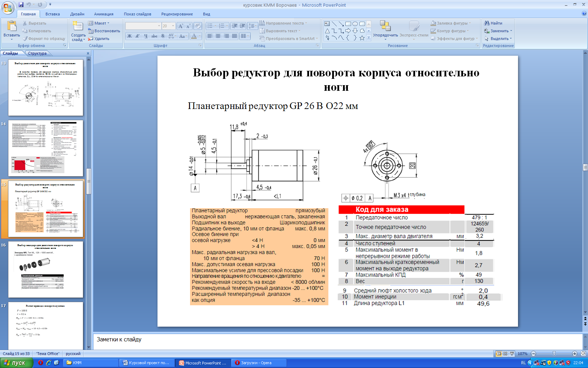This screenshot has height=368, width=588.
Task: Switch to Slide Sorter view icon
Action: pyautogui.click(x=505, y=354)
